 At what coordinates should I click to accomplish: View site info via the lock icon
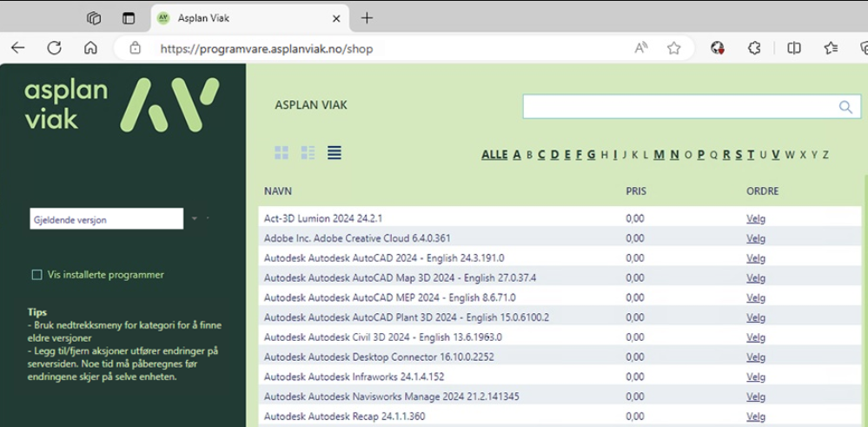click(x=135, y=48)
